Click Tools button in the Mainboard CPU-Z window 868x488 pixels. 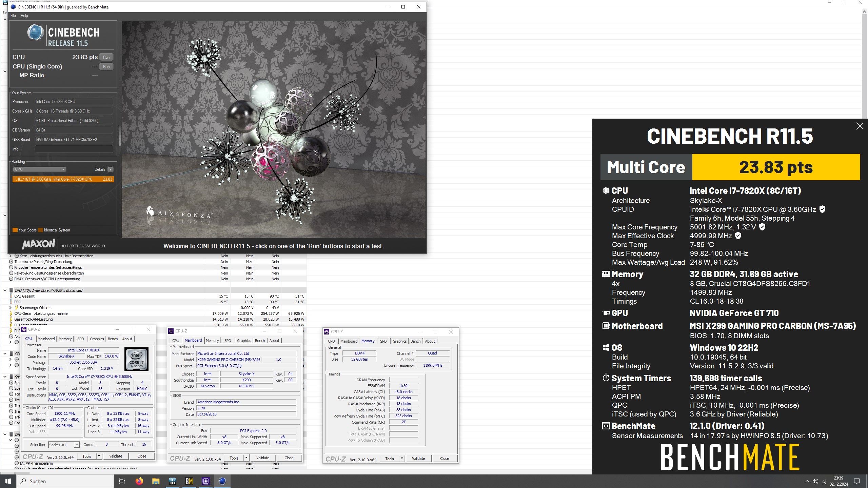pos(234,458)
